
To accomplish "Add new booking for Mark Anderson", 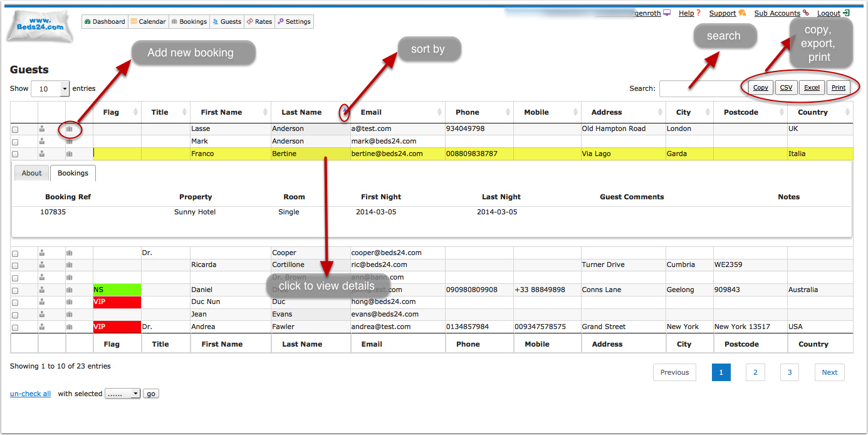I will (x=70, y=142).
